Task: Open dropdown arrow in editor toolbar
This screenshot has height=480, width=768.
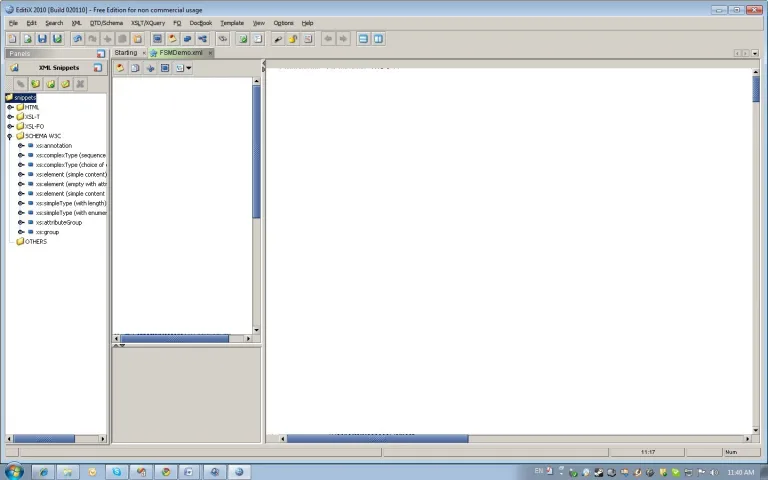Action: (x=189, y=68)
